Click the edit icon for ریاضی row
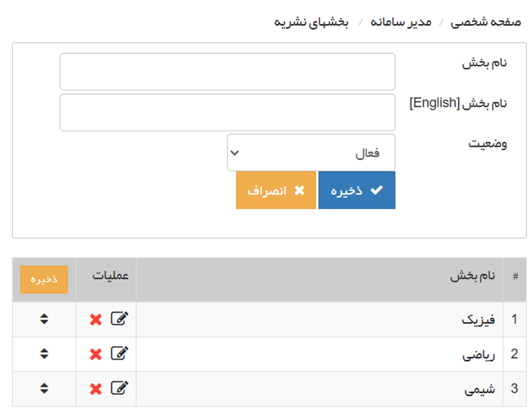 tap(119, 354)
